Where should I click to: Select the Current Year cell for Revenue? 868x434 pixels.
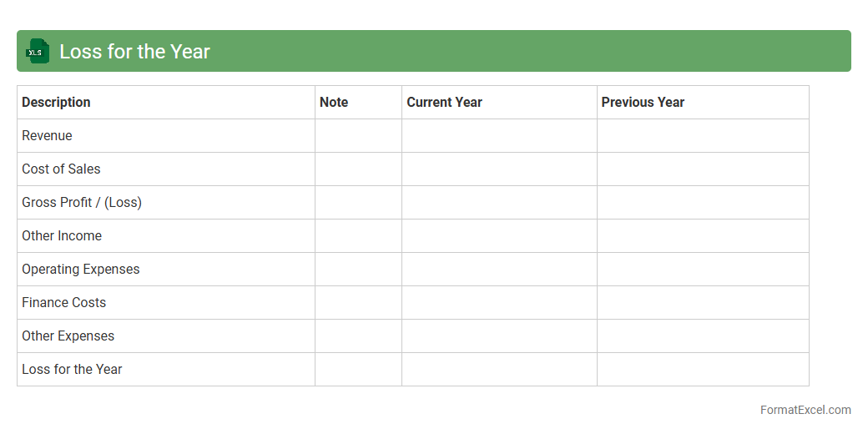point(499,135)
